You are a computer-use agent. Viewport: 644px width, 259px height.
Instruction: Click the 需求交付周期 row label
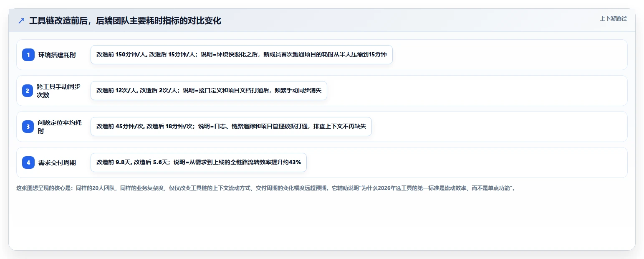click(x=57, y=163)
